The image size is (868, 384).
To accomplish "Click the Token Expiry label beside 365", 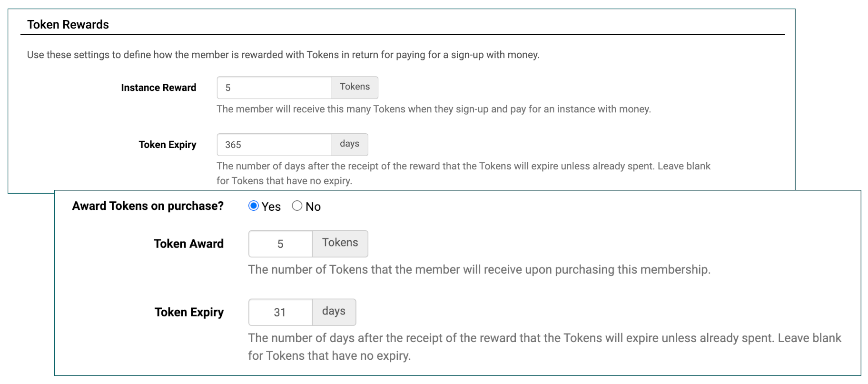I will 168,145.
